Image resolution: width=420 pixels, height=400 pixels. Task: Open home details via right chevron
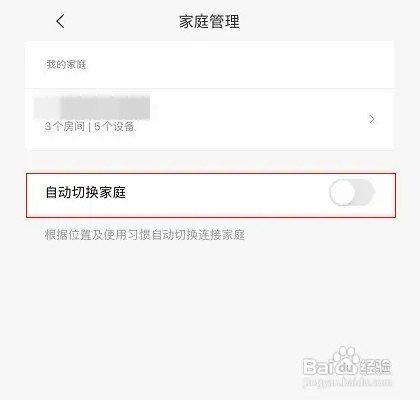coord(372,119)
